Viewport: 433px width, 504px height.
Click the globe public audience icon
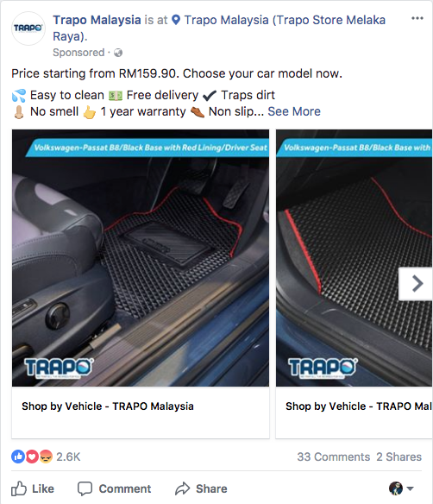pos(118,53)
